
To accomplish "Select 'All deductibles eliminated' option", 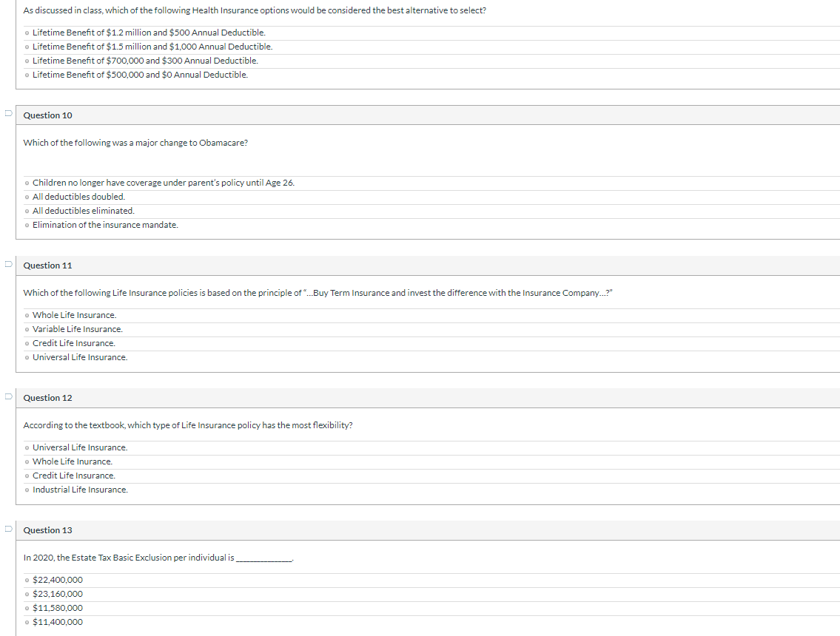I will (x=25, y=211).
